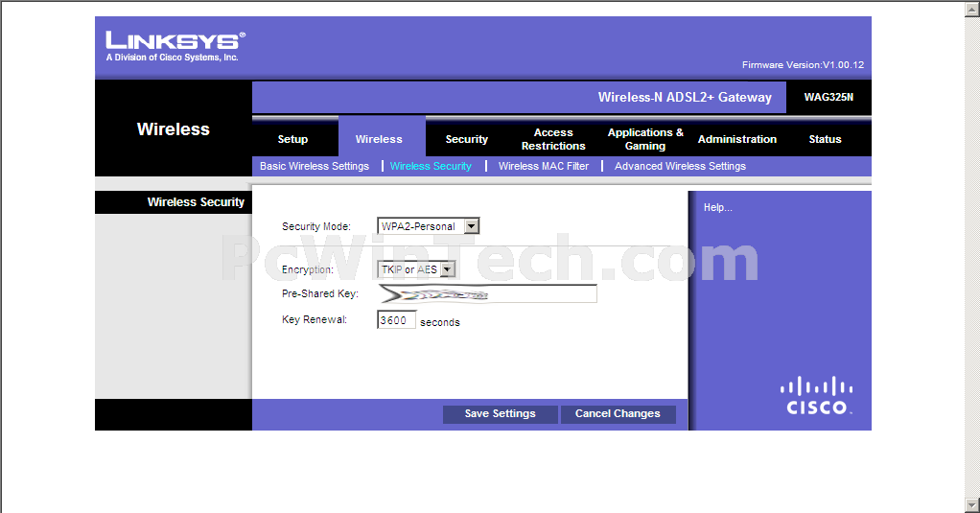This screenshot has width=980, height=513.
Task: Click the Pre-Shared Key label
Action: [x=320, y=293]
